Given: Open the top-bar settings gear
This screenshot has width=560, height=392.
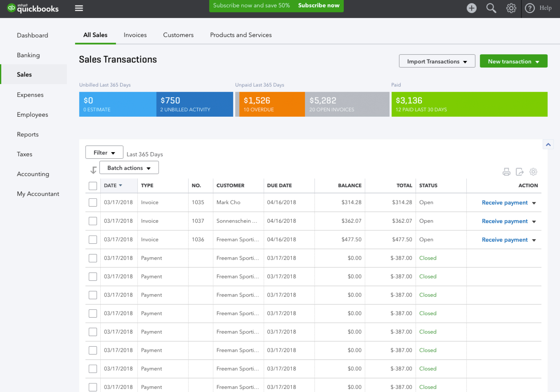Looking at the screenshot, I should tap(511, 8).
